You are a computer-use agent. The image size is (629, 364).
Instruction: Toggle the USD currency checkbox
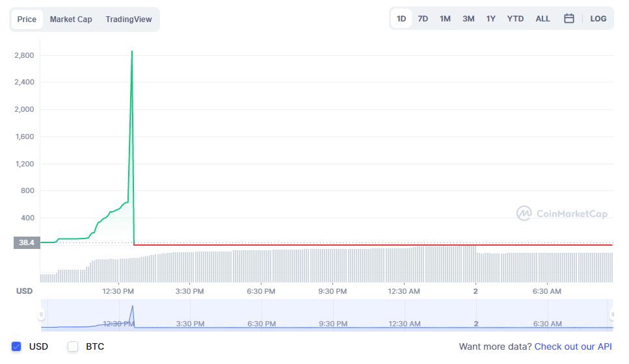point(17,346)
